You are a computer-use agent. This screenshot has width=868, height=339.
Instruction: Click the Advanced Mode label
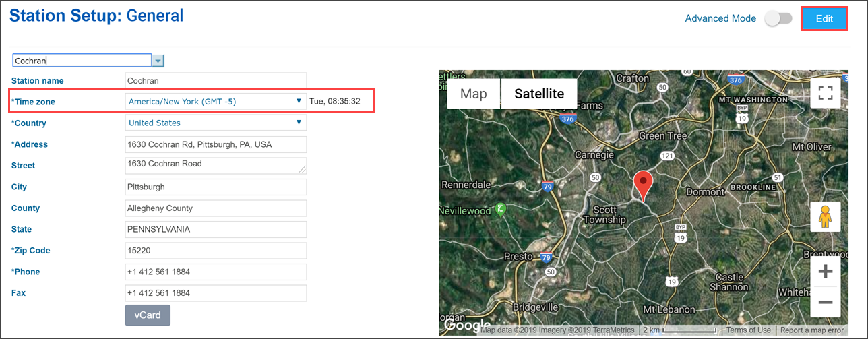tap(720, 18)
